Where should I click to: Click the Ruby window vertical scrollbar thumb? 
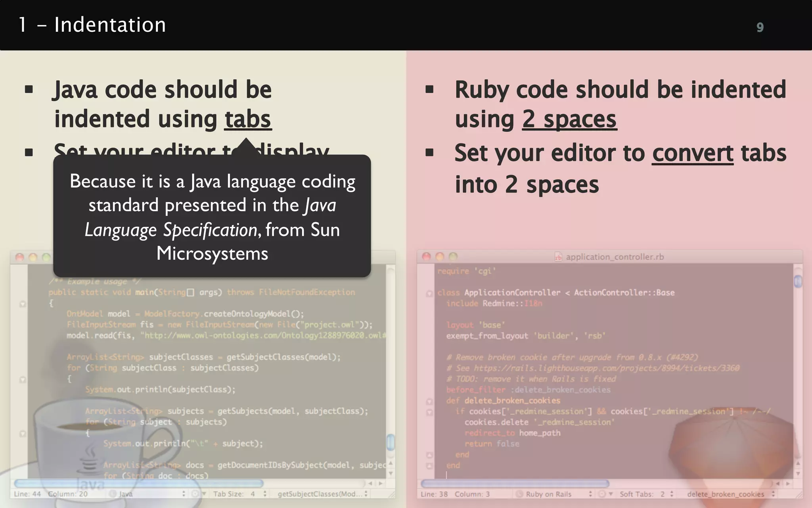pos(798,281)
